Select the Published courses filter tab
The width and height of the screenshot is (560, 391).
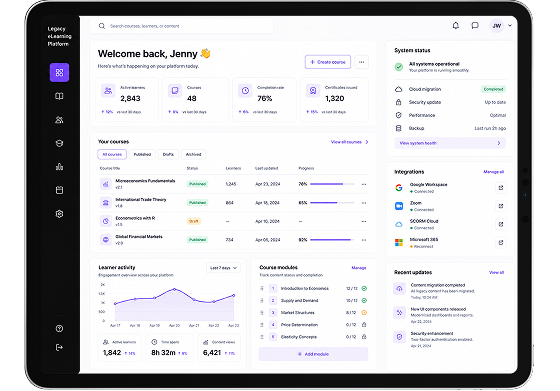click(142, 154)
